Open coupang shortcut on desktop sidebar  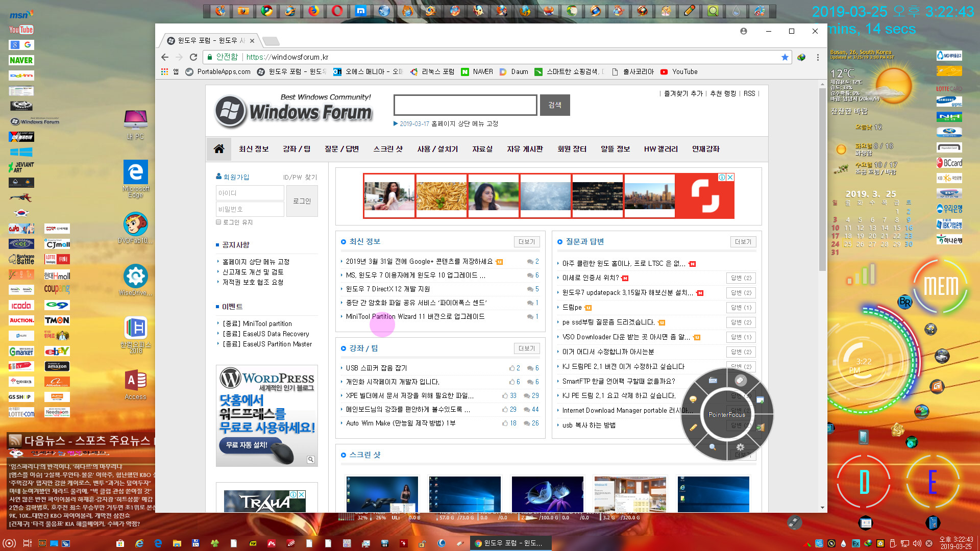coord(57,289)
